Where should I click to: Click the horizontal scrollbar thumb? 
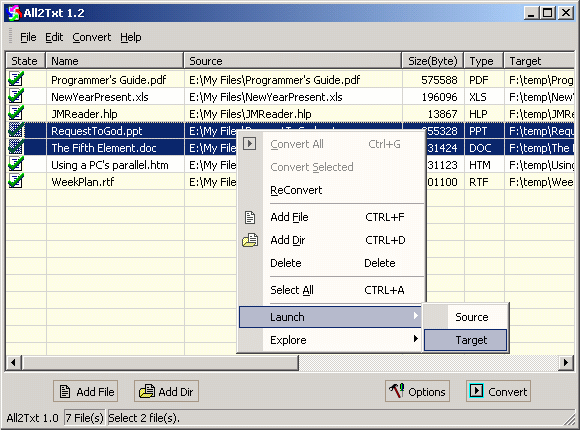160,363
